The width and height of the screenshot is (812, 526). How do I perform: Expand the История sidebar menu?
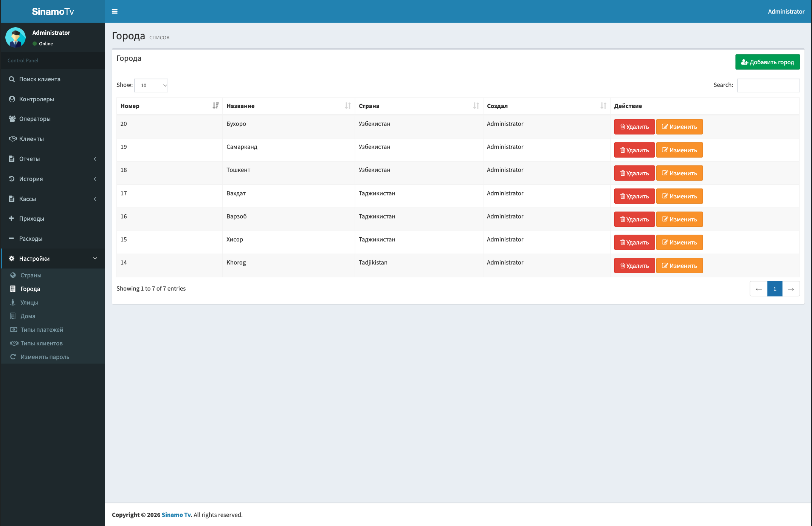coord(53,179)
